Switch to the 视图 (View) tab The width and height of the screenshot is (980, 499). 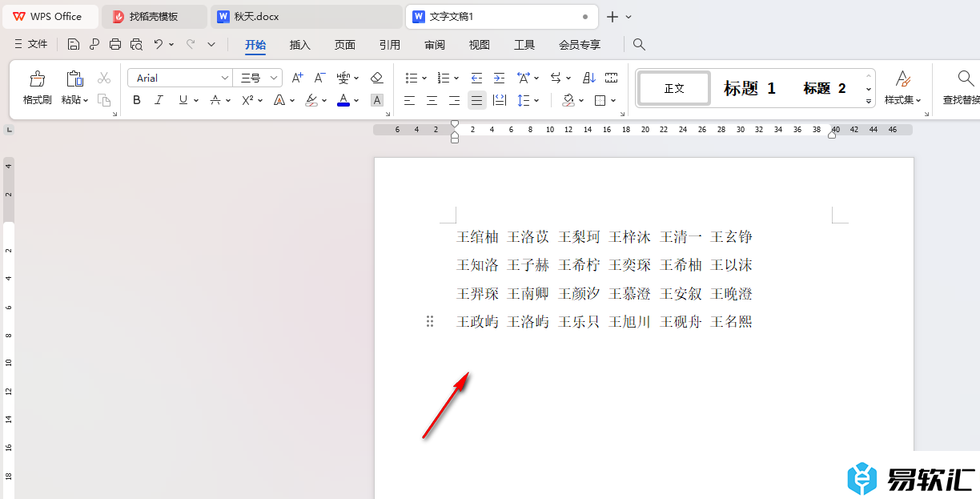tap(480, 45)
